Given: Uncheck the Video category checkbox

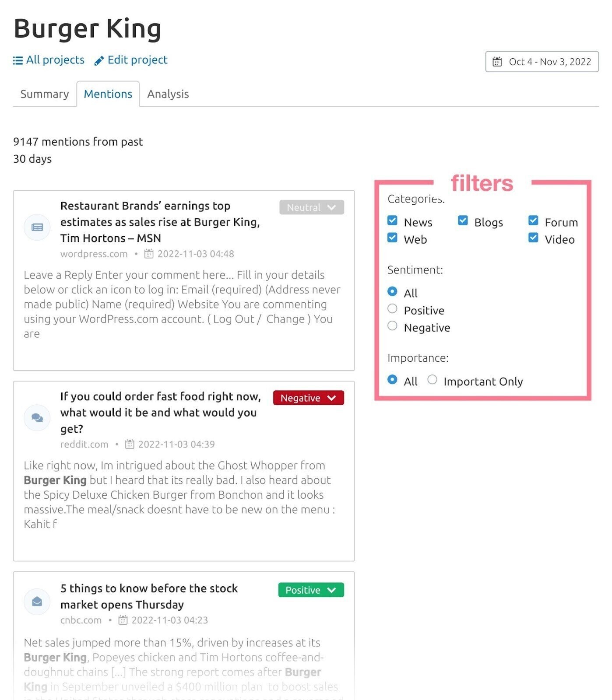Looking at the screenshot, I should [533, 238].
